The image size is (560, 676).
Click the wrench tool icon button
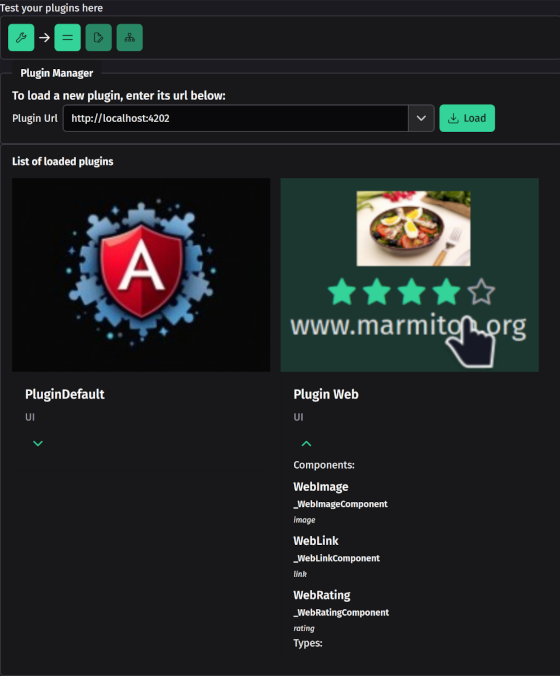point(21,38)
